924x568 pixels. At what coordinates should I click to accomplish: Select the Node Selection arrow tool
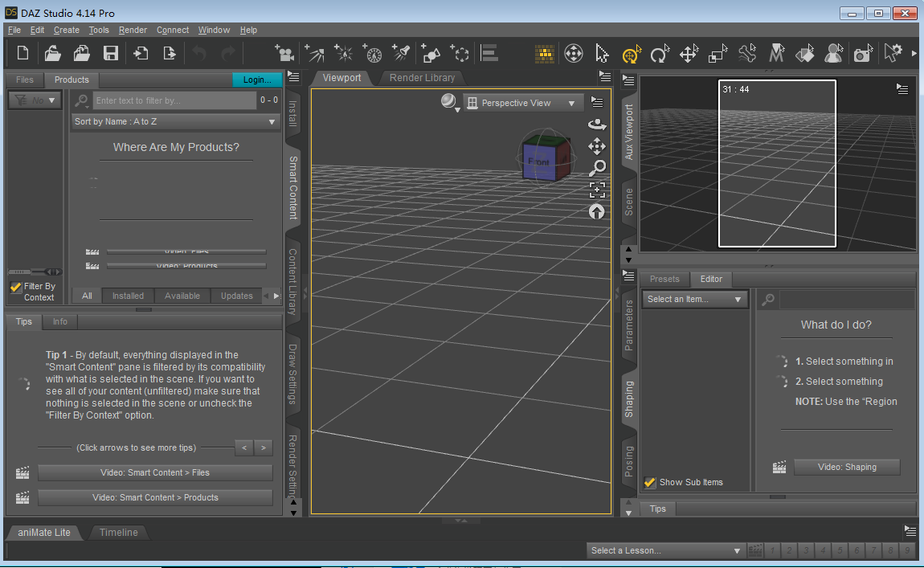coord(602,54)
